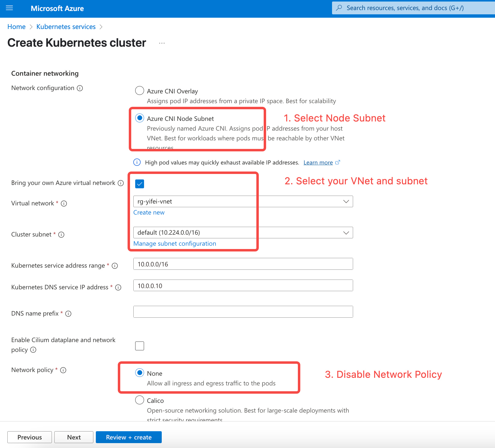This screenshot has width=495, height=448.
Task: Click the Microsoft Azure logo text
Action: pyautogui.click(x=57, y=8)
